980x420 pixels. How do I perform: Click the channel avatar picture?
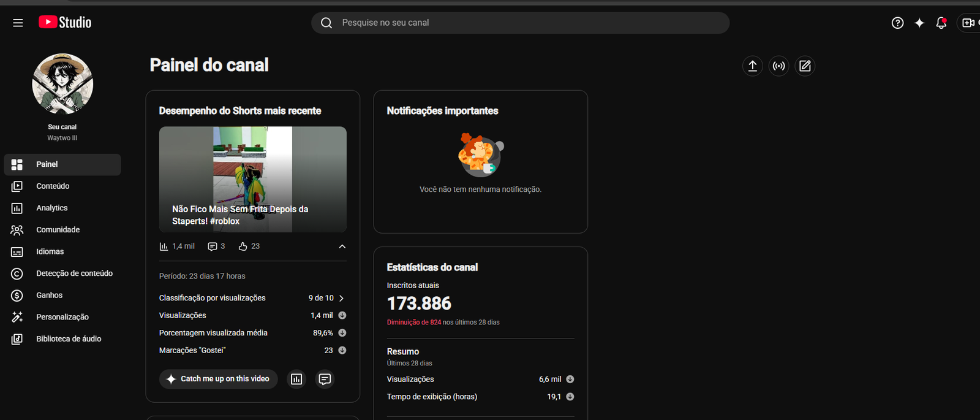62,84
